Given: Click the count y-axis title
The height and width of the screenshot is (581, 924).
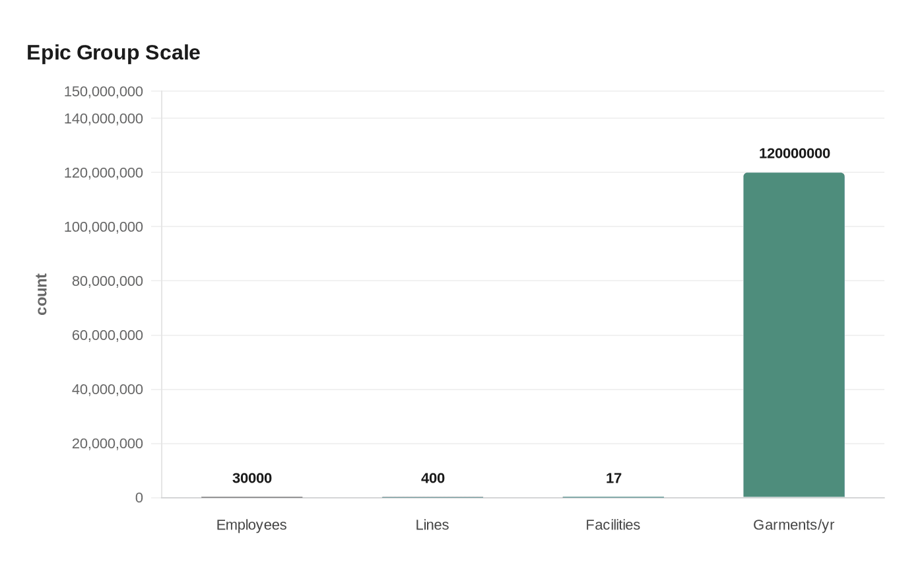Looking at the screenshot, I should [x=42, y=294].
